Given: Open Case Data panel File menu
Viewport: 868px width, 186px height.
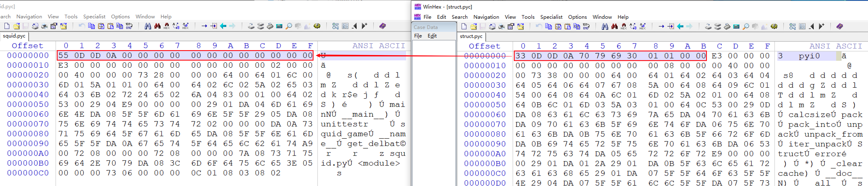Looking at the screenshot, I should pyautogui.click(x=418, y=36).
